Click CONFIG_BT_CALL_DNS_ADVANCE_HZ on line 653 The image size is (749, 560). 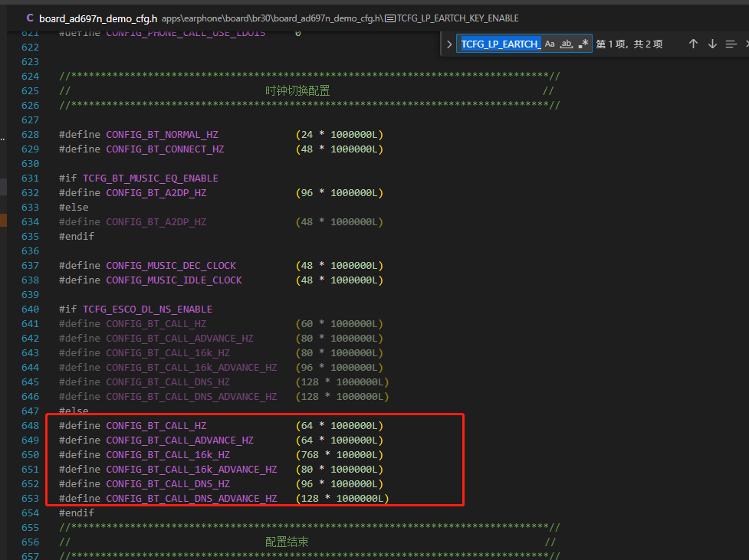click(x=192, y=499)
